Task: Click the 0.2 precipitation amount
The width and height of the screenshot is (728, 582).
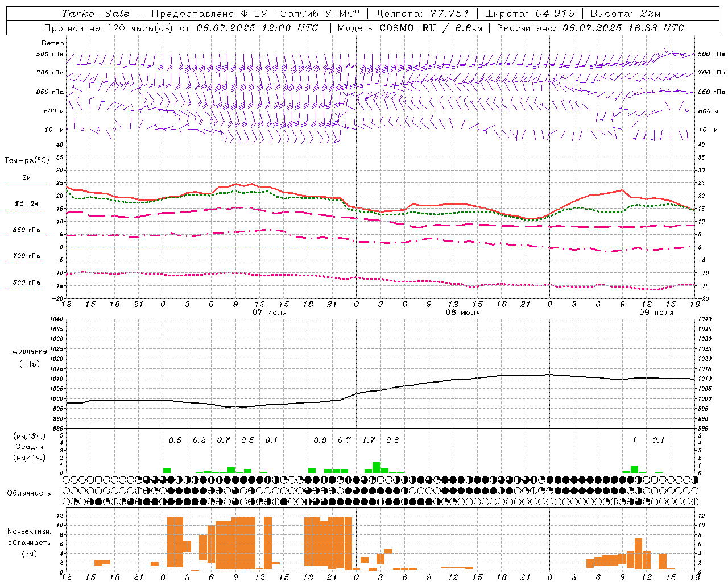Action: 199,440
